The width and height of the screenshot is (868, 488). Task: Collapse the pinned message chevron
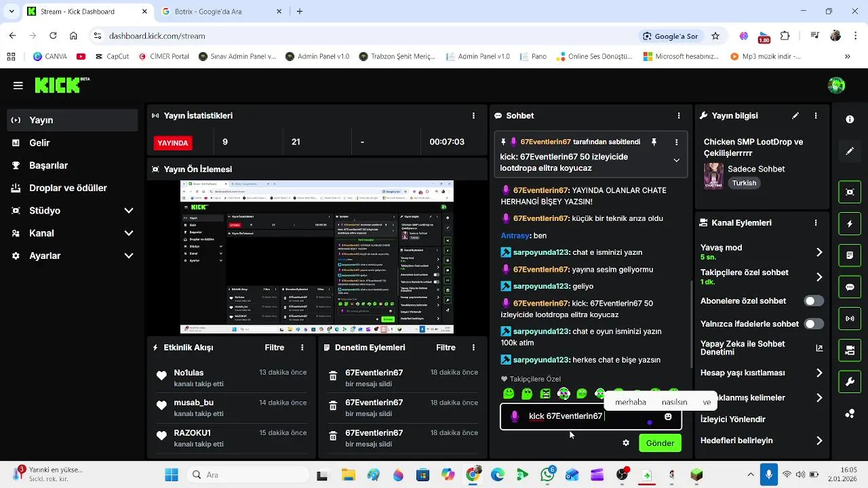(x=676, y=161)
